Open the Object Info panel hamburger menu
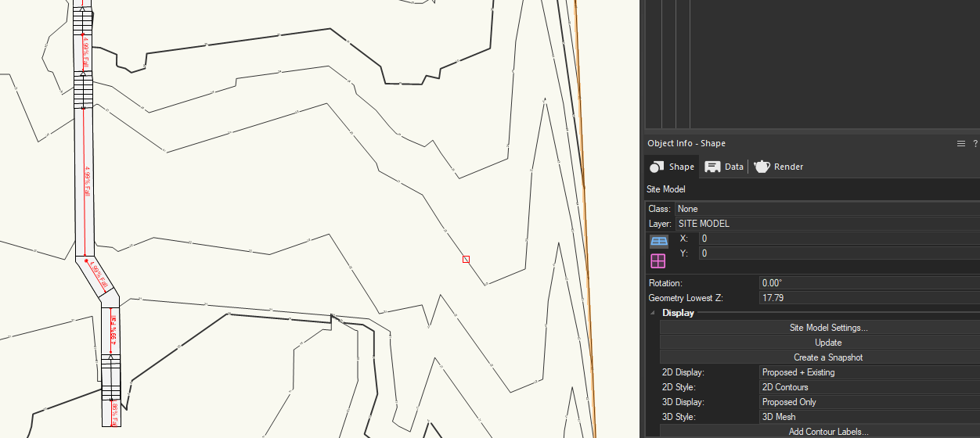 pos(960,144)
